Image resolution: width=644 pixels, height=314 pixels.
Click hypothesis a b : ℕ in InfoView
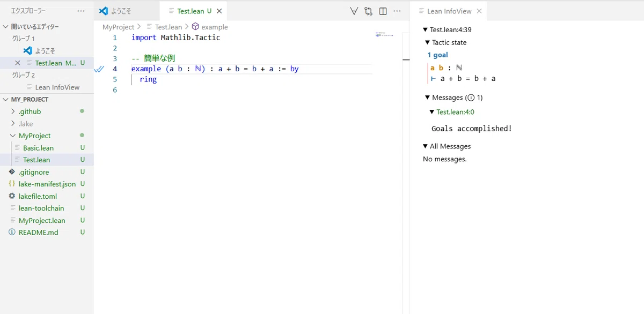(x=446, y=68)
